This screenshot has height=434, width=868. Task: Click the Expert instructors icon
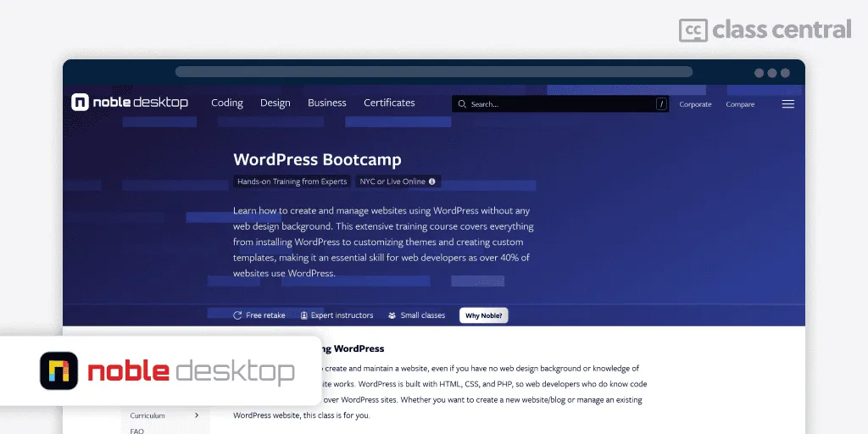click(304, 315)
